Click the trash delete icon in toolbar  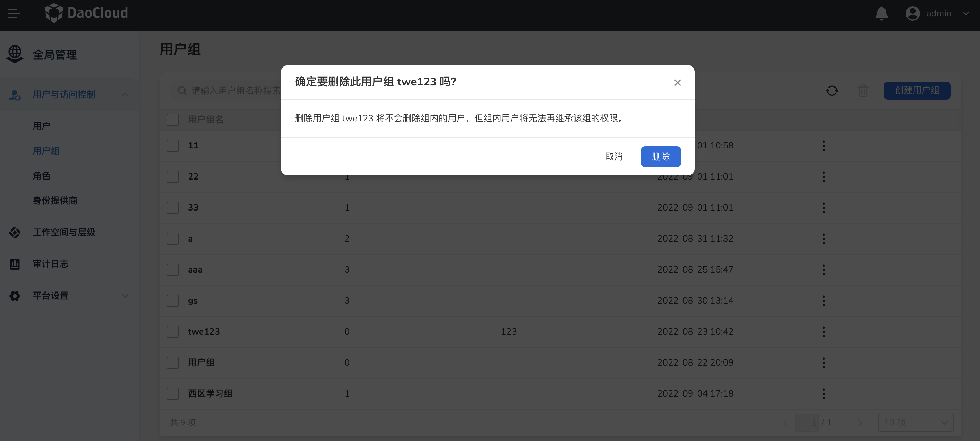click(863, 91)
